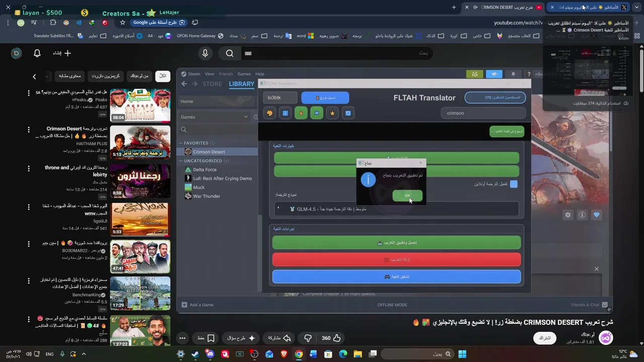Open the word bookmark
Screen dimensions: 644x362
(x=305, y=36)
